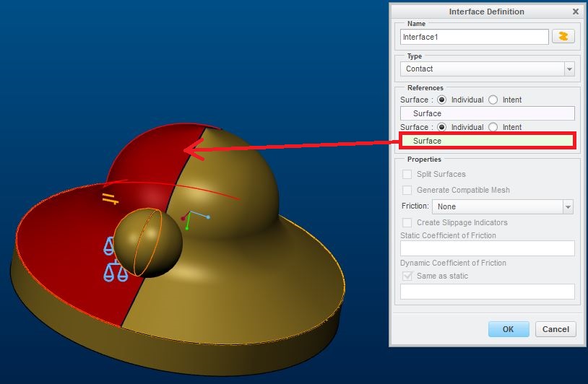Viewport: 588px width, 384px height.
Task: Open the Type dropdown showing Contact
Action: [x=488, y=69]
